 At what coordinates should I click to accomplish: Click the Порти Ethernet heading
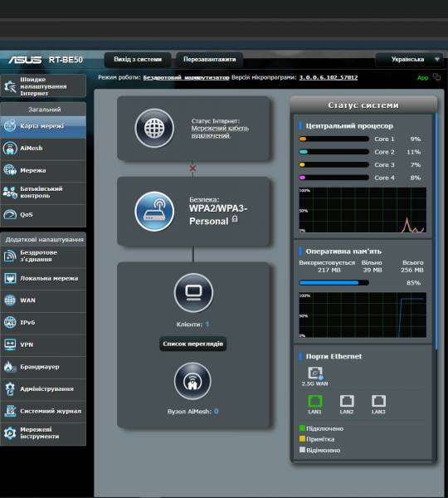point(334,356)
